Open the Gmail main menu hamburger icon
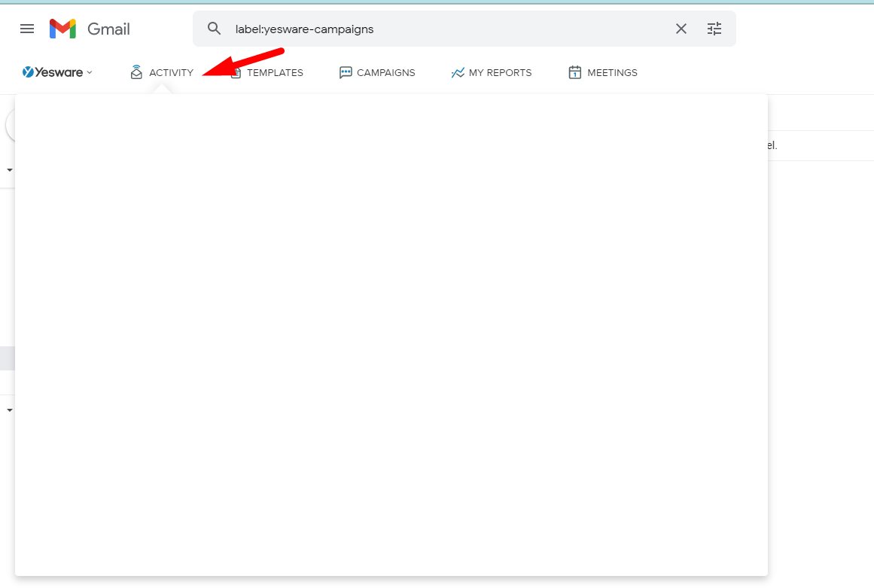The height and width of the screenshot is (588, 874). pyautogui.click(x=27, y=29)
